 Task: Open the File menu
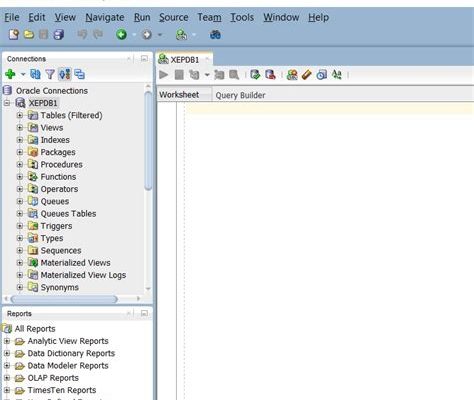12,17
